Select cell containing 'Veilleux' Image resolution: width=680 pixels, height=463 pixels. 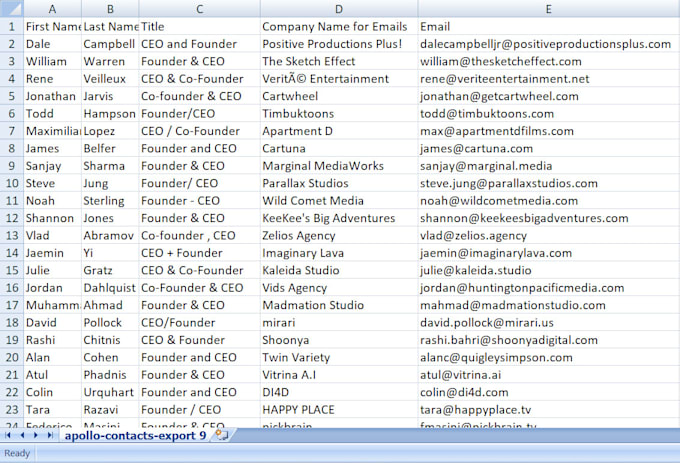tap(110, 79)
